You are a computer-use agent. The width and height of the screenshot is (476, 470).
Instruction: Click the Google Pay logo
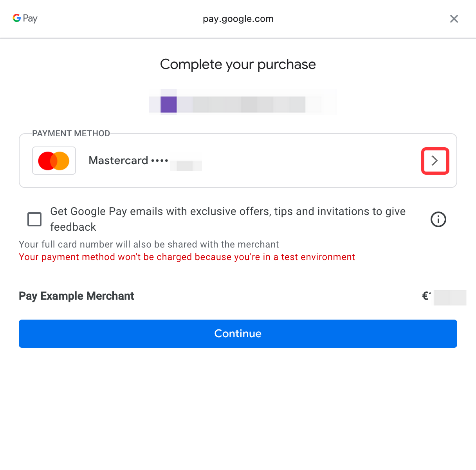[25, 18]
